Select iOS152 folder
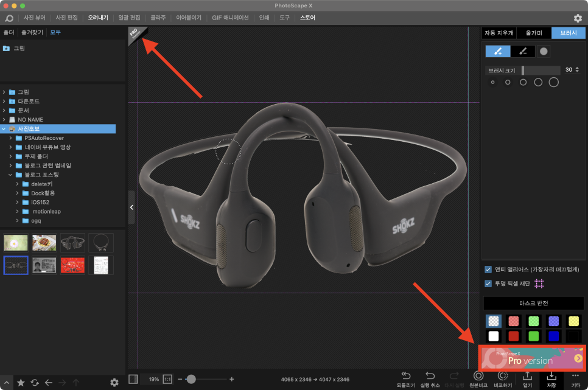Screen dimensions: 588x390 click(40, 202)
